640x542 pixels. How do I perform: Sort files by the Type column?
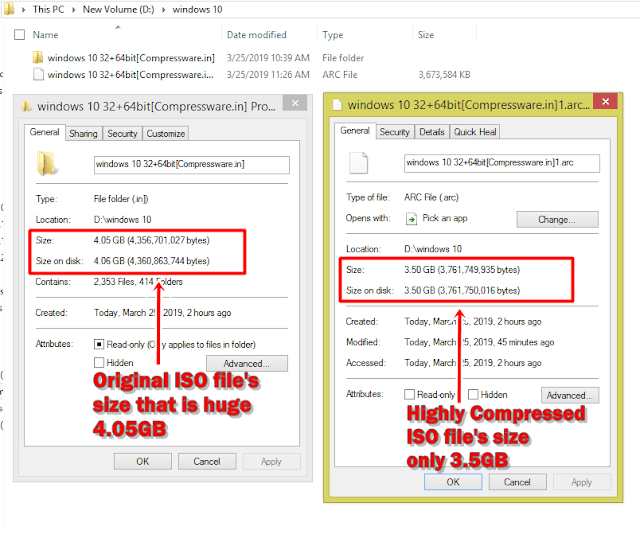tap(333, 35)
